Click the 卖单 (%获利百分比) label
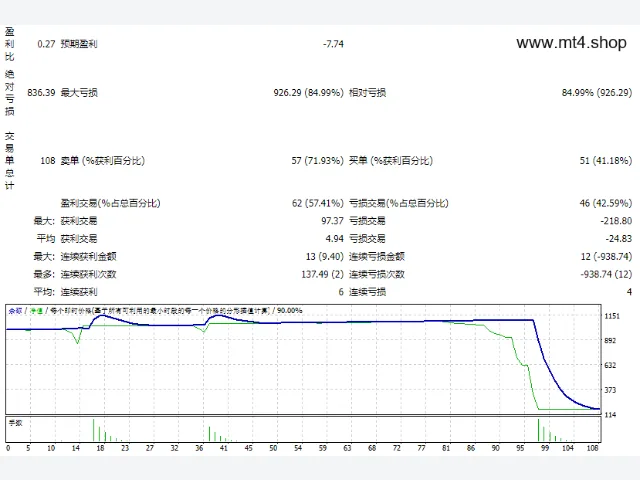Image resolution: width=640 pixels, height=480 pixels. click(x=102, y=161)
